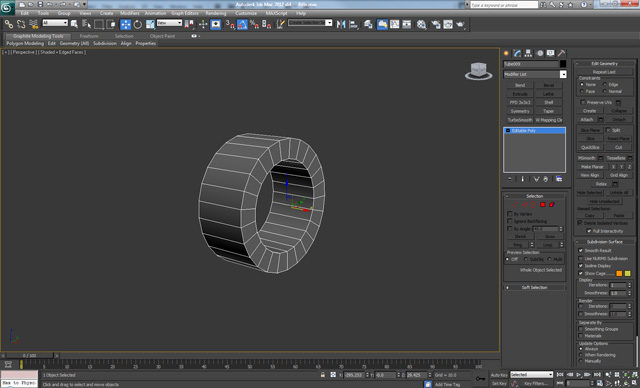Collapse the Selection rollout

pyautogui.click(x=535, y=196)
